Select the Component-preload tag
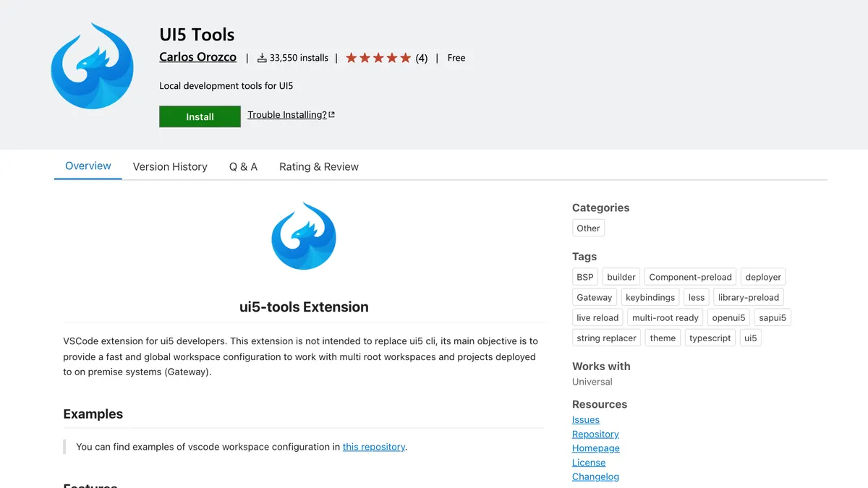868x488 pixels. [690, 277]
